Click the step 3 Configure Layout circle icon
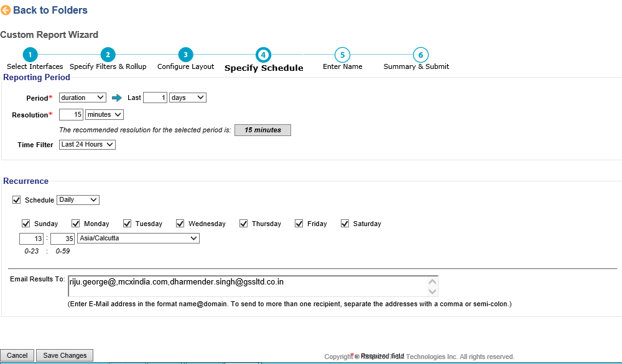Screen dimensions: 622x364 tap(185, 55)
